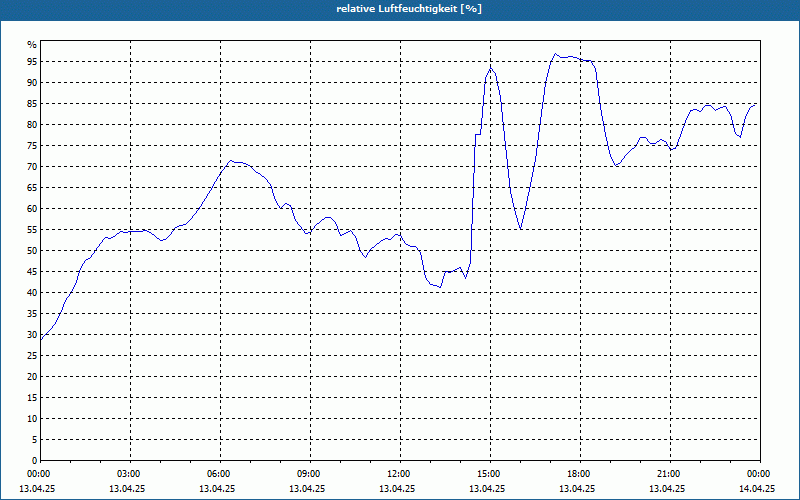Select the '95' y-axis label
This screenshot has height=500, width=800.
tap(32, 62)
